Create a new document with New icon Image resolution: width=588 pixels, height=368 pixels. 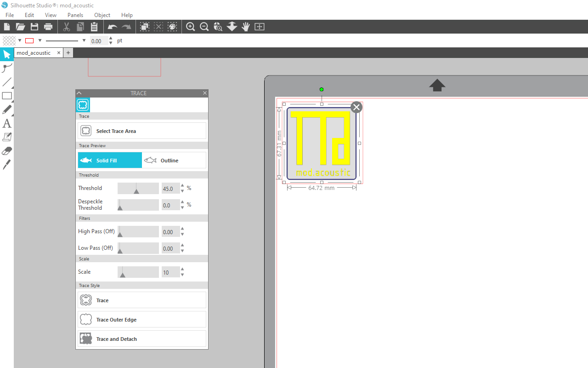point(7,27)
